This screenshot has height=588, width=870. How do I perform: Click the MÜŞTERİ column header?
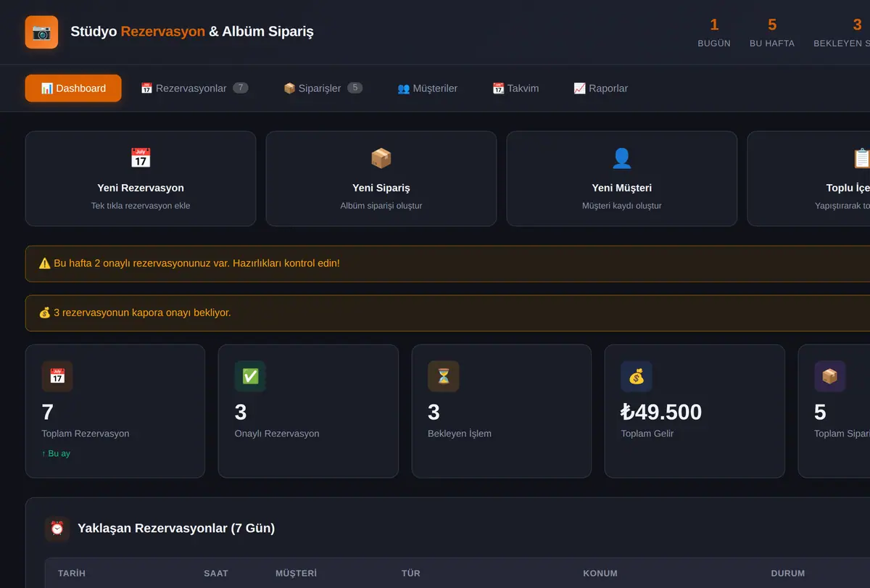tap(296, 573)
